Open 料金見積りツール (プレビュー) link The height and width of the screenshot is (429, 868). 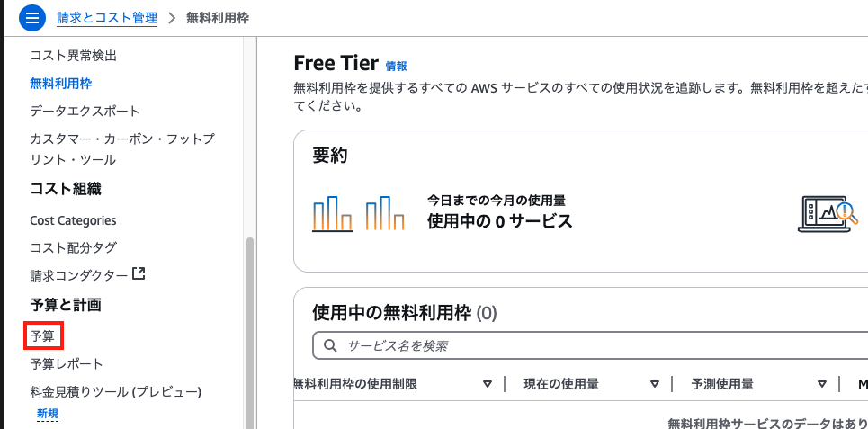[x=115, y=392]
